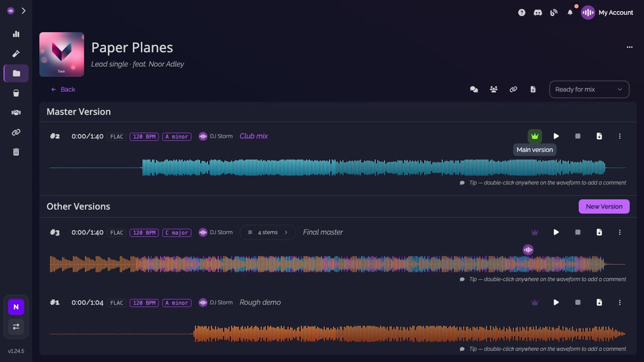Open the Ready for mix status dropdown
This screenshot has height=362, width=644.
[x=589, y=89]
